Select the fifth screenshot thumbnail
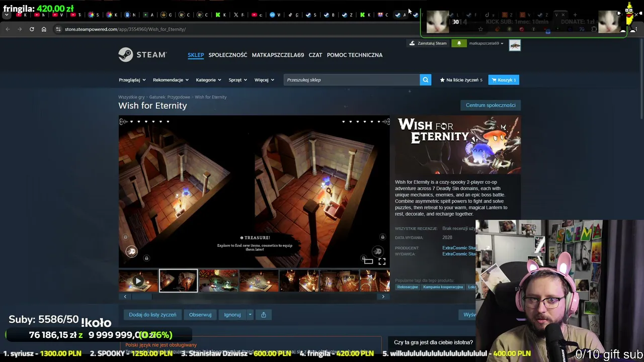Viewport: 644px width, 362px height. pos(299,281)
